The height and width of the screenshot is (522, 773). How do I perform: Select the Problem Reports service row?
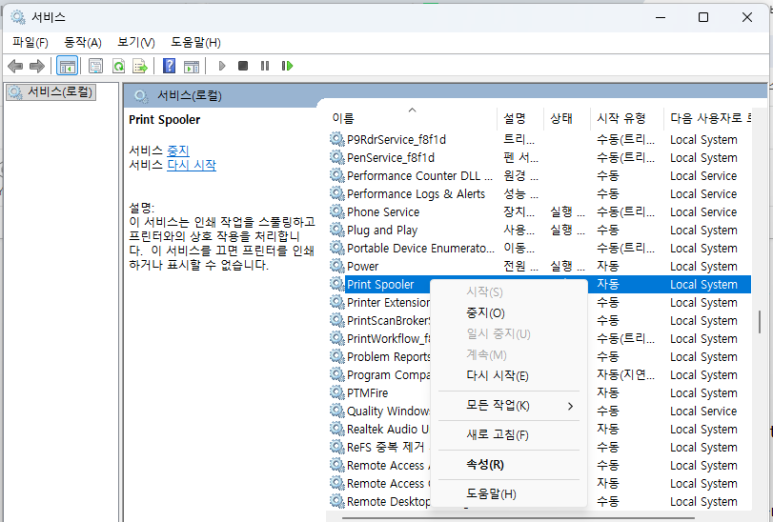388,356
